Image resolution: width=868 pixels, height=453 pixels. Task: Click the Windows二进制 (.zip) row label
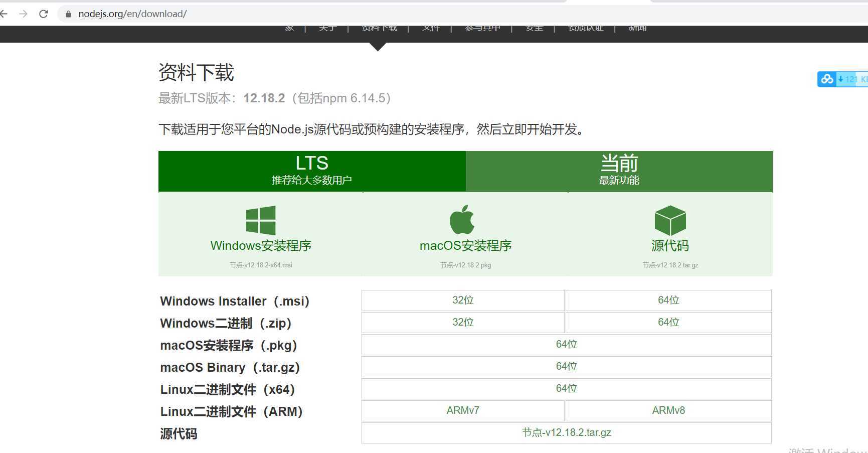(x=226, y=323)
